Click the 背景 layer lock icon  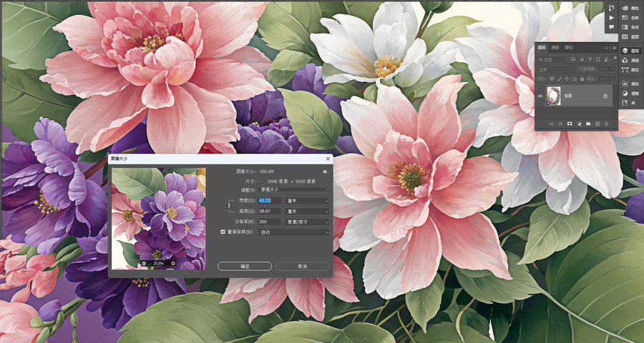pyautogui.click(x=605, y=96)
